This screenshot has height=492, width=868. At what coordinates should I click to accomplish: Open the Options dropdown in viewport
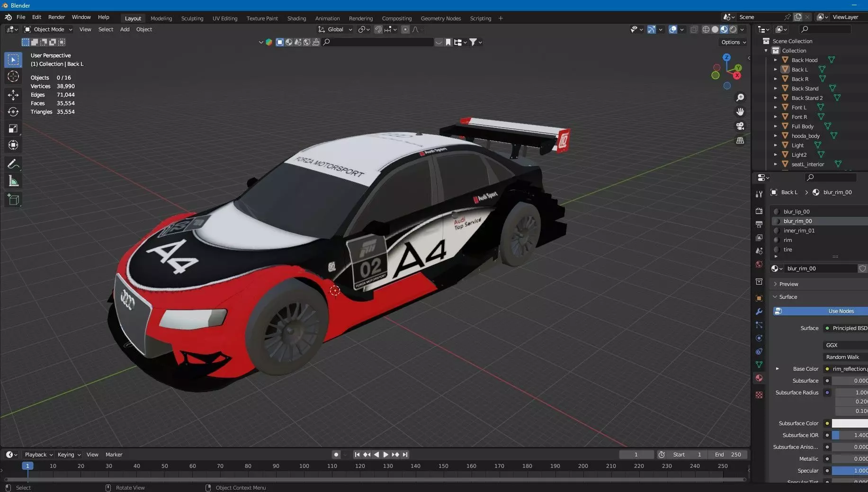tap(733, 42)
